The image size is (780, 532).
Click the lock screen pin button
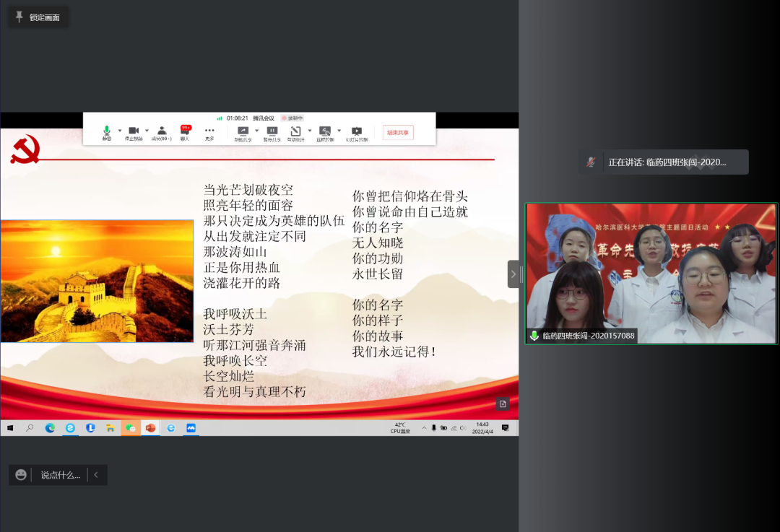pos(38,17)
